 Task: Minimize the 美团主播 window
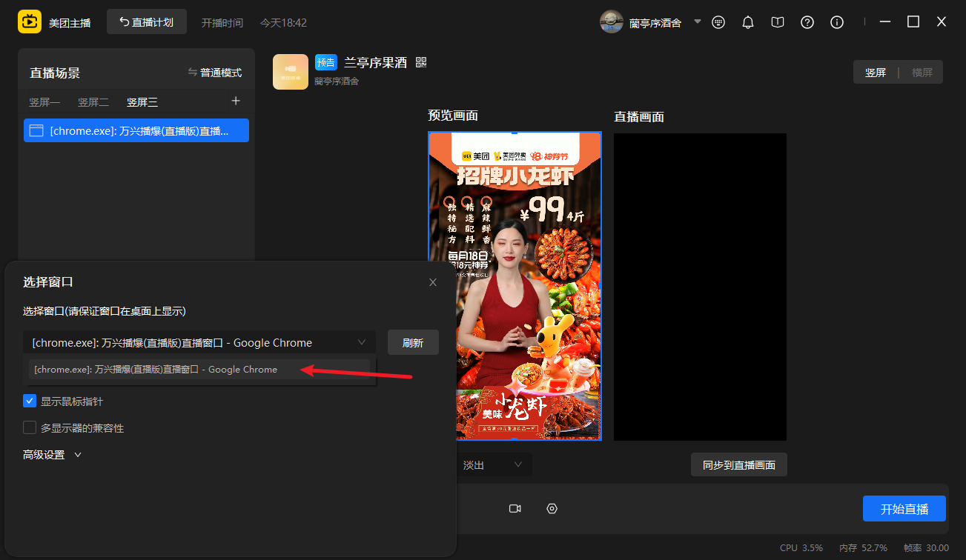point(886,22)
